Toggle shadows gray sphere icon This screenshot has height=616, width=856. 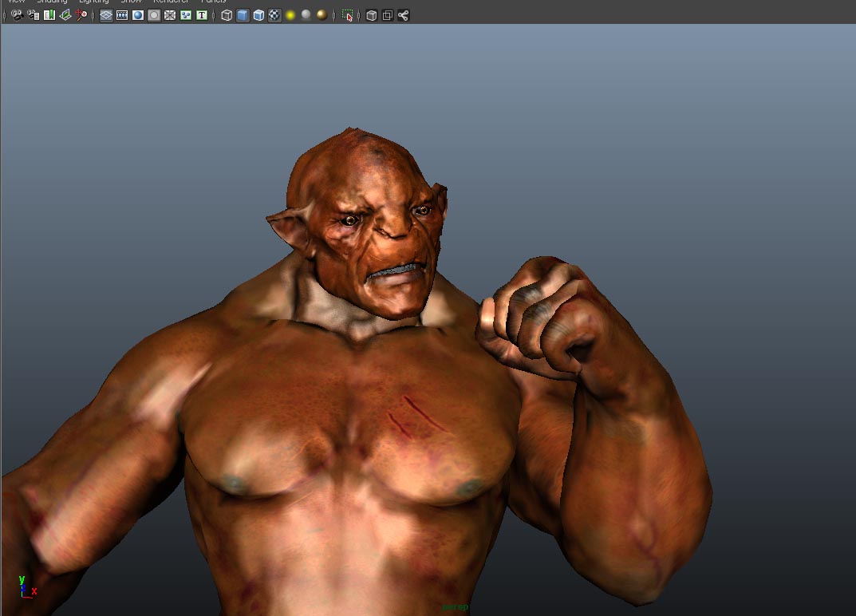306,15
